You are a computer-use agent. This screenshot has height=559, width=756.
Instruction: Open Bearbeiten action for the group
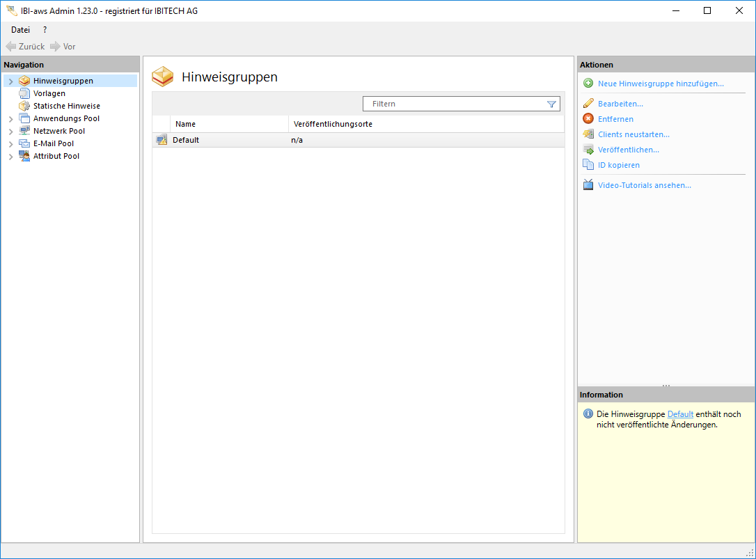[620, 104]
